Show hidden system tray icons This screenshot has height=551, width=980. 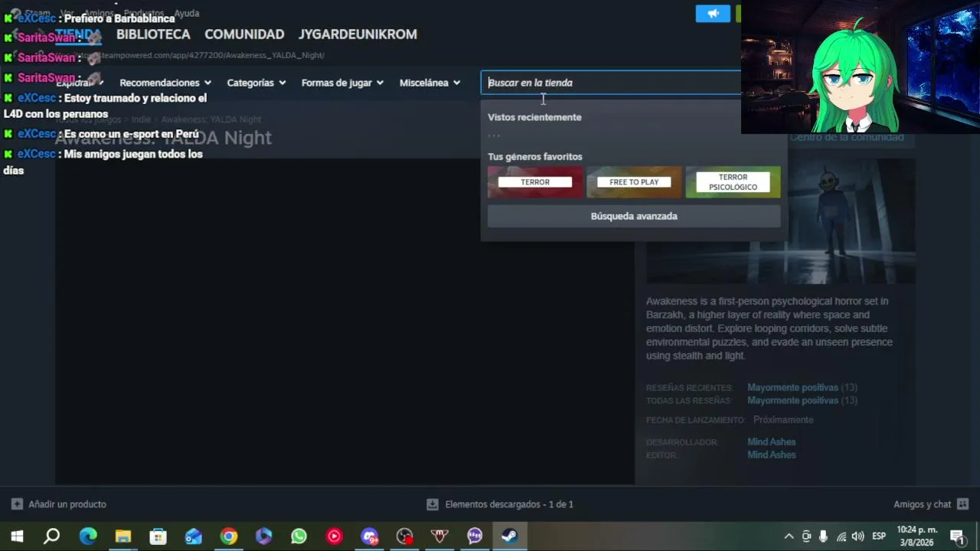pos(789,536)
